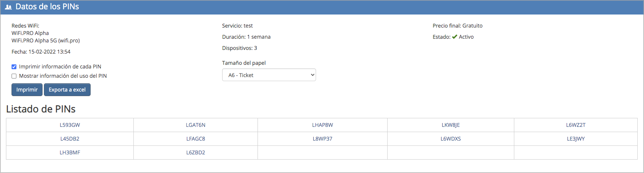Click PIN LHAP8W
Image resolution: width=644 pixels, height=173 pixels.
pyautogui.click(x=322, y=125)
